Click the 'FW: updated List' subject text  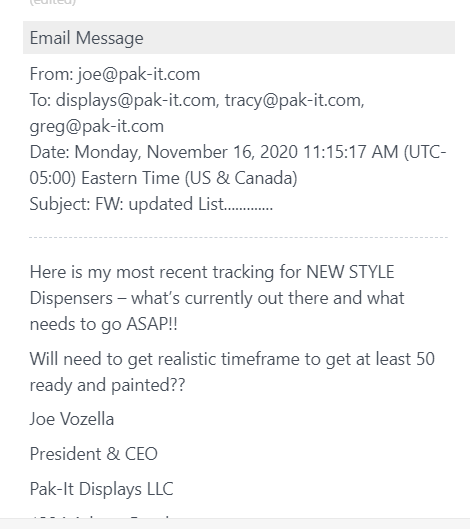184,204
